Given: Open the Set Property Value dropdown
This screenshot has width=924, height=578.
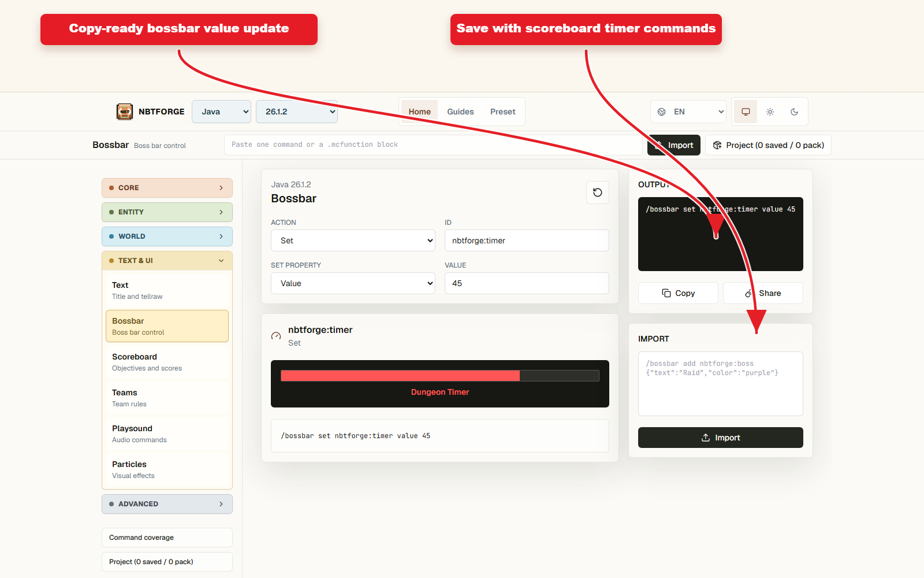Looking at the screenshot, I should (x=353, y=283).
